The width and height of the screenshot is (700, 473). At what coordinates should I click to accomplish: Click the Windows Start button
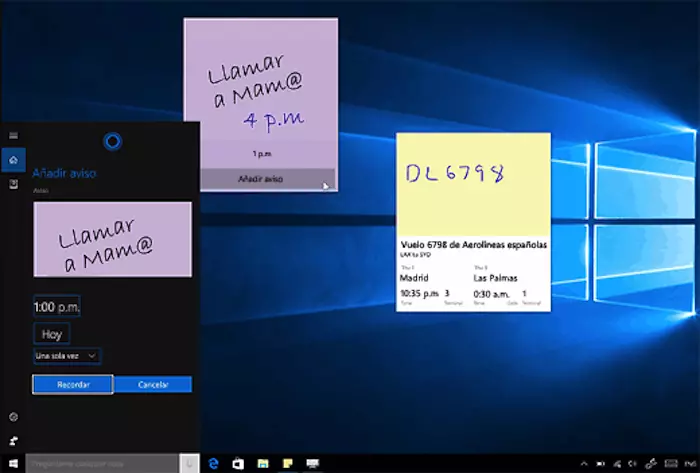13,463
